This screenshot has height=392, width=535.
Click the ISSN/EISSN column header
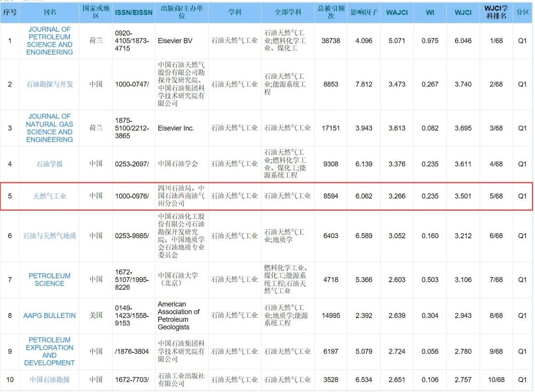134,13
